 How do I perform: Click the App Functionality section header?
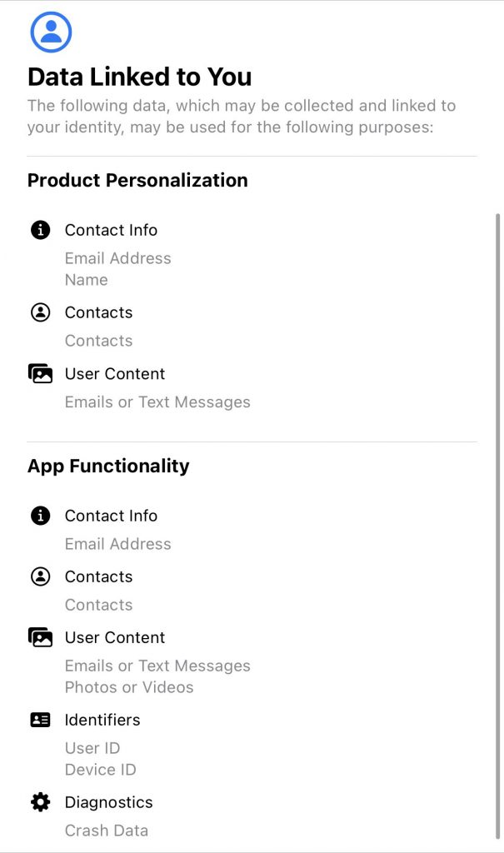click(107, 466)
